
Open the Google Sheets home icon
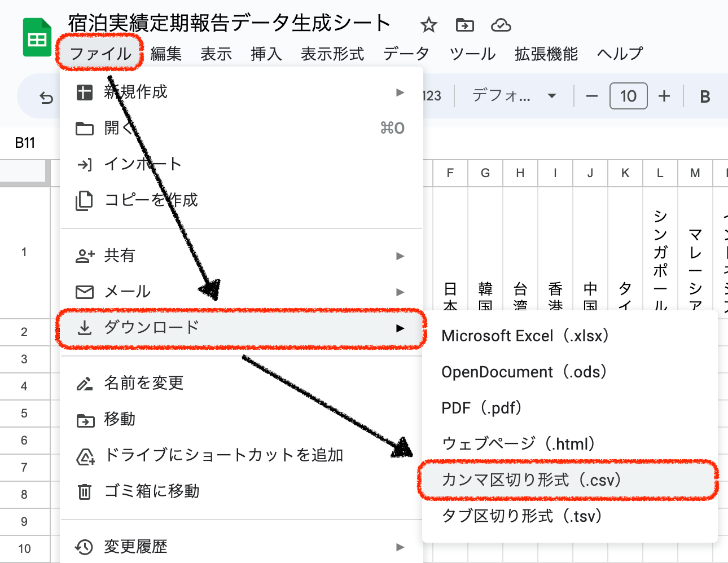(x=37, y=38)
